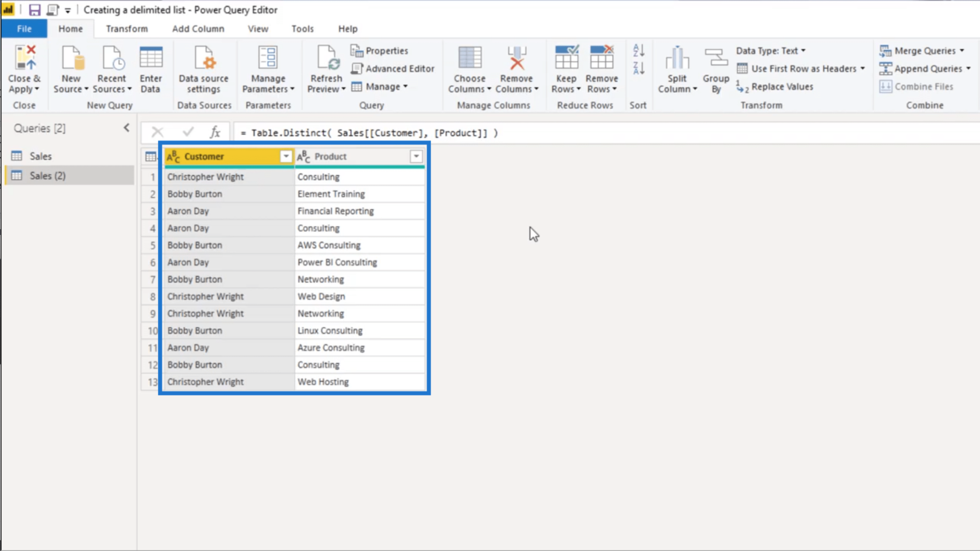Sort ascending with A-Z icon

(x=639, y=51)
